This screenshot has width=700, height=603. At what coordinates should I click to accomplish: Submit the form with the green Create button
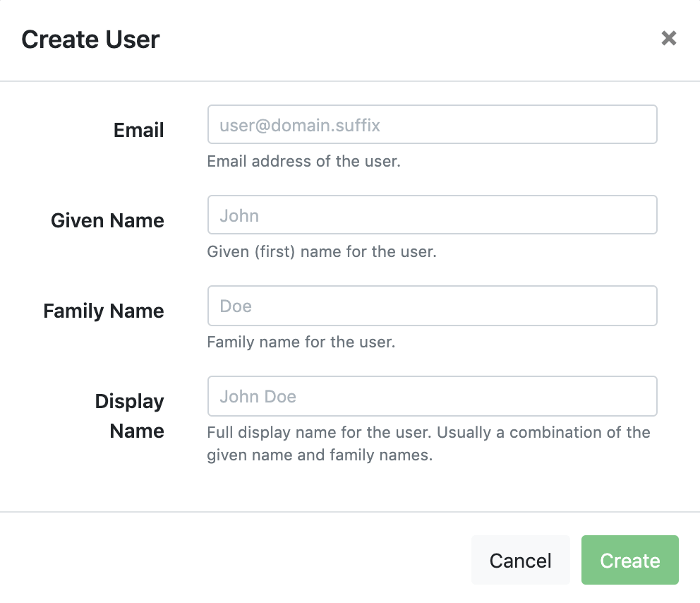630,560
